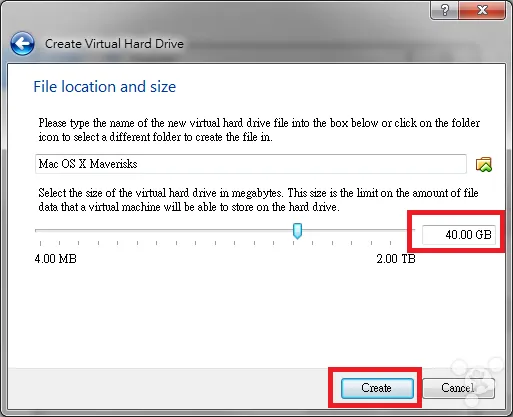Close the Create Virtual Hard Drive dialog
The image size is (513, 417).
tap(482, 10)
